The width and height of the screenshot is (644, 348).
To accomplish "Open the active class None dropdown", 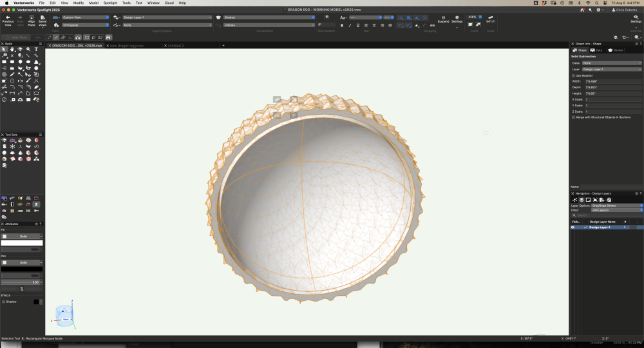I will point(167,25).
